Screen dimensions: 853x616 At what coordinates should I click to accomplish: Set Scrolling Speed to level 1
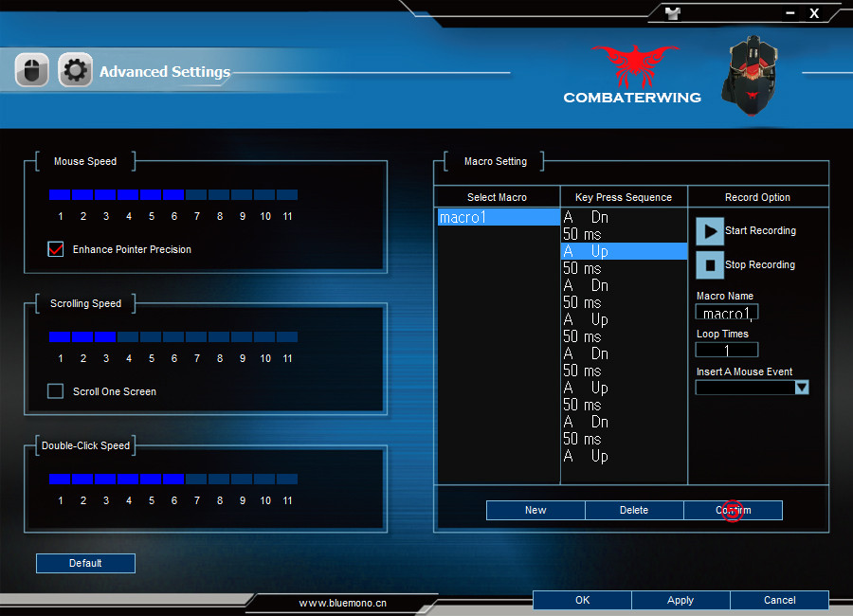60,336
